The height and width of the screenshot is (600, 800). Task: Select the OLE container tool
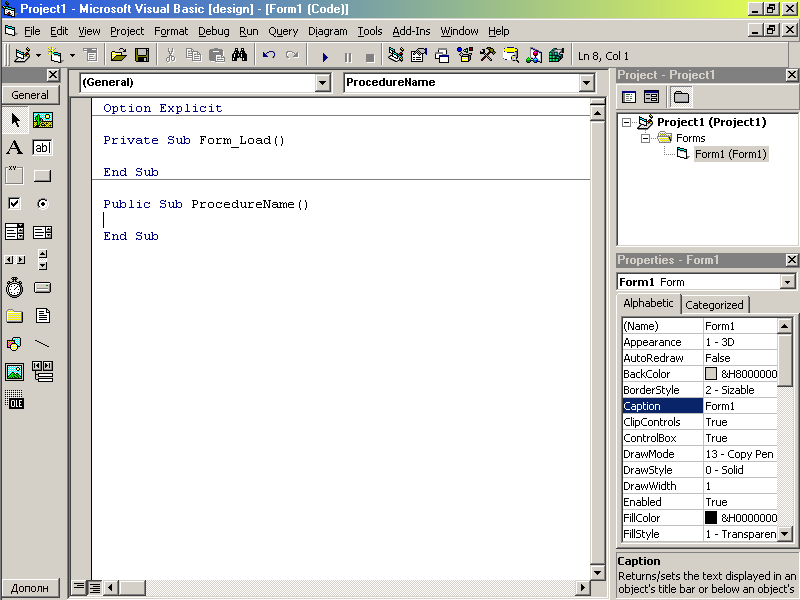click(x=14, y=400)
